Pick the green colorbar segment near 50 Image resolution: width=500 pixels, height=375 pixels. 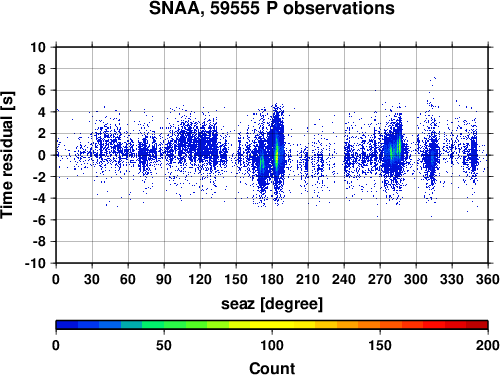(164, 325)
